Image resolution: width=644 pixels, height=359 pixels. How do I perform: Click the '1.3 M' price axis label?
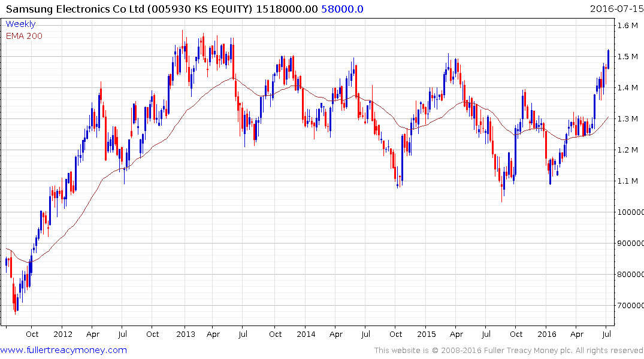pos(628,119)
